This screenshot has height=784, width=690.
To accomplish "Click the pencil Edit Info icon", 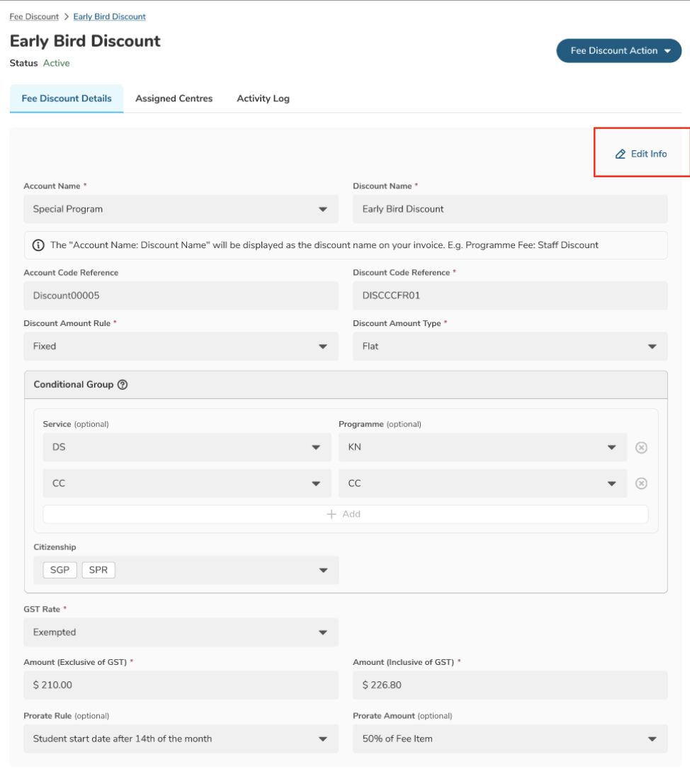I will coord(621,154).
